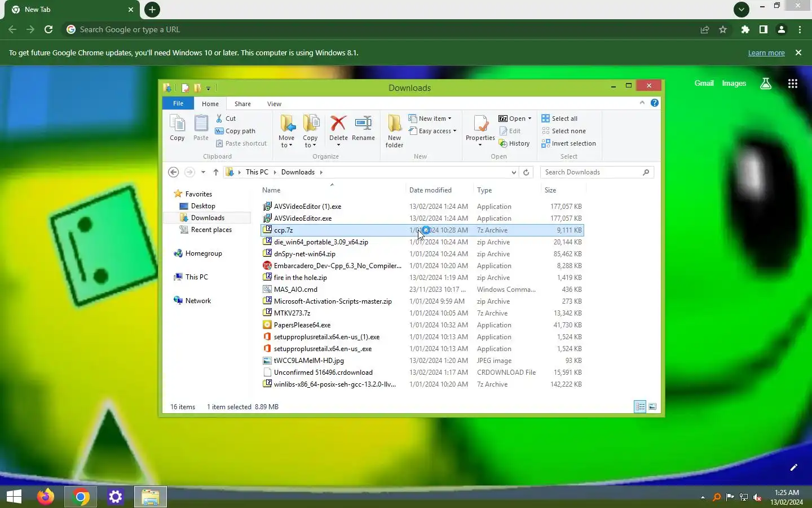This screenshot has height=508, width=812.
Task: Cut the selected file using Cut
Action: point(226,119)
